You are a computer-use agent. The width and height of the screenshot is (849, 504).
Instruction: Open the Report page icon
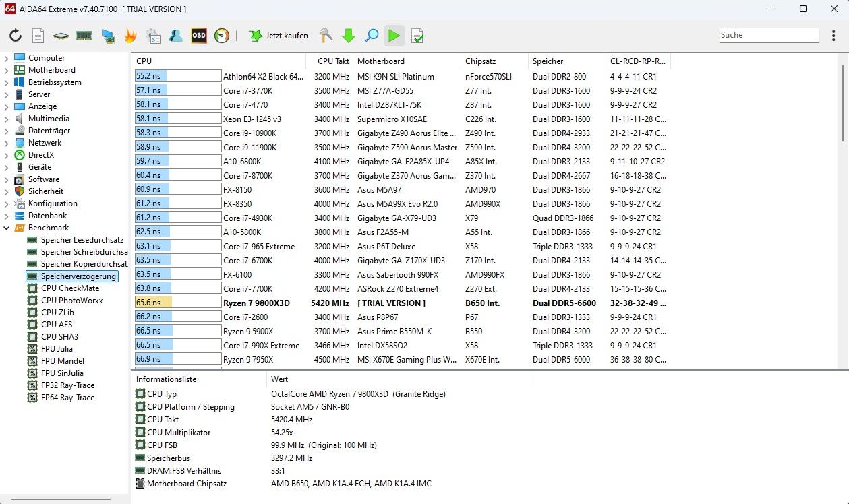pos(38,36)
